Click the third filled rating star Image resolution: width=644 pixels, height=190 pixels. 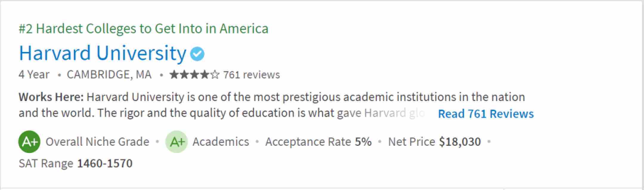click(194, 75)
